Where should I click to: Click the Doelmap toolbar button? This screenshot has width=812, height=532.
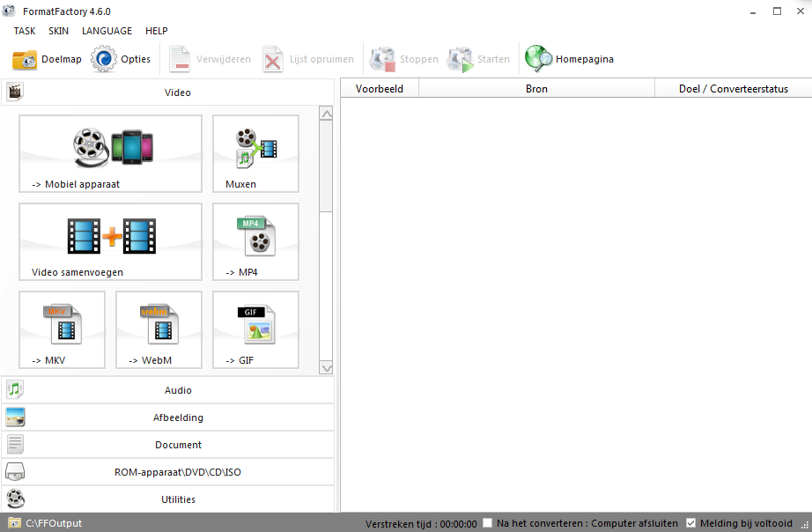pos(47,59)
